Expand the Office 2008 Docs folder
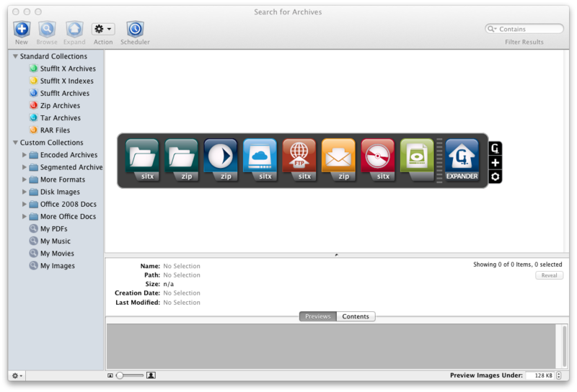Screen dimensions: 577x392 (x=25, y=204)
